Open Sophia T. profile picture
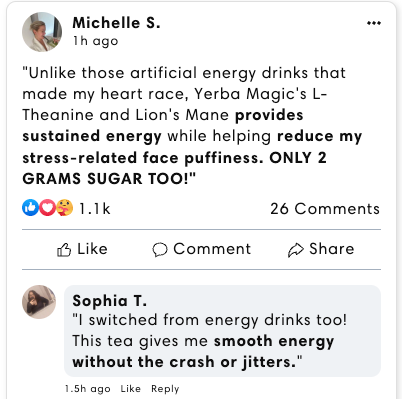The height and width of the screenshot is (399, 402). click(39, 302)
